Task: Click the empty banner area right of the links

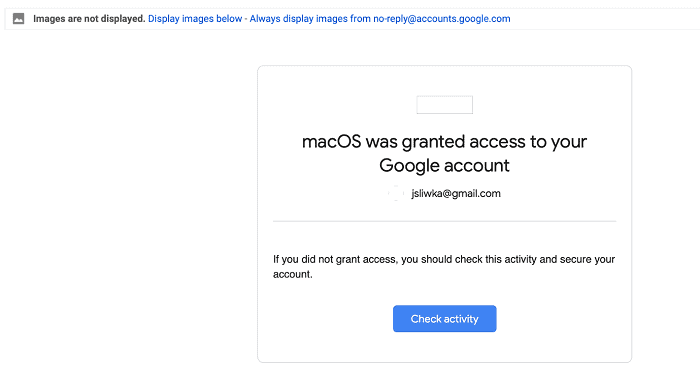Action: pyautogui.click(x=603, y=19)
